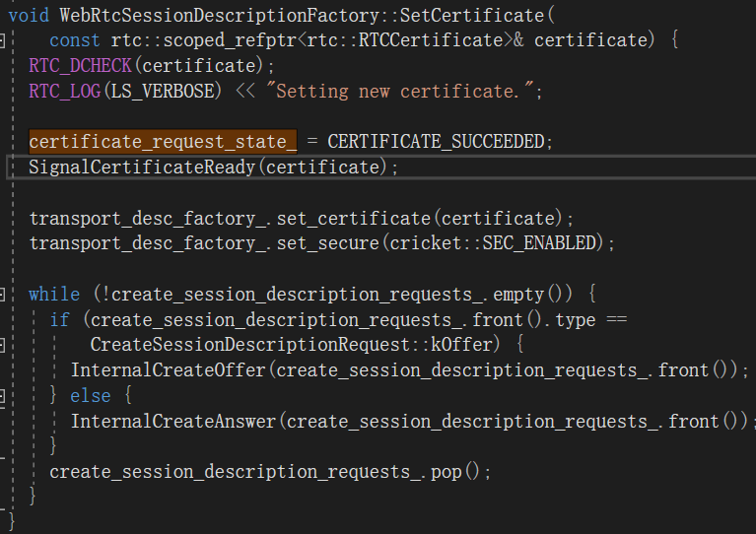Collapse the SetCertificate function fold marker
Image resolution: width=756 pixels, height=534 pixels.
3,40
